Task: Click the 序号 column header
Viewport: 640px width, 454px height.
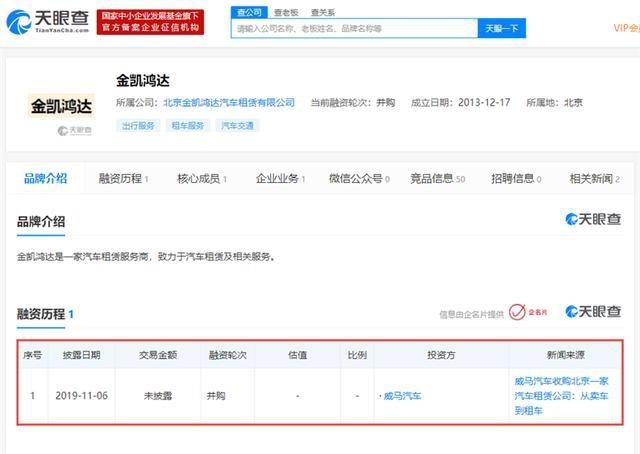Action: [x=33, y=355]
